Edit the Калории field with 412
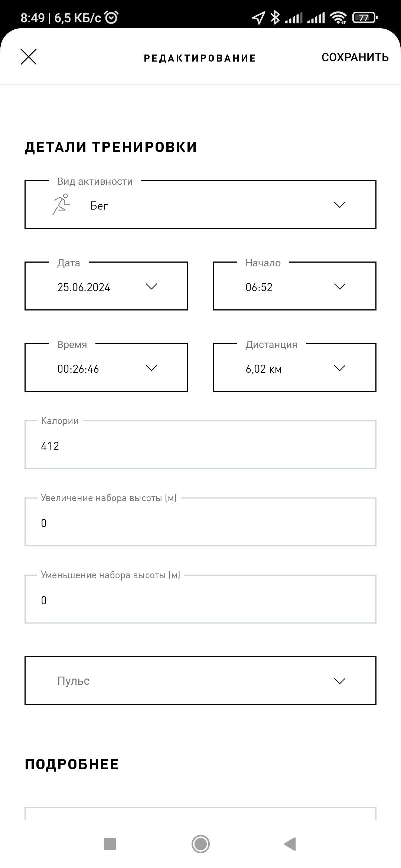Screen dimensions: 401x868 coord(200,445)
